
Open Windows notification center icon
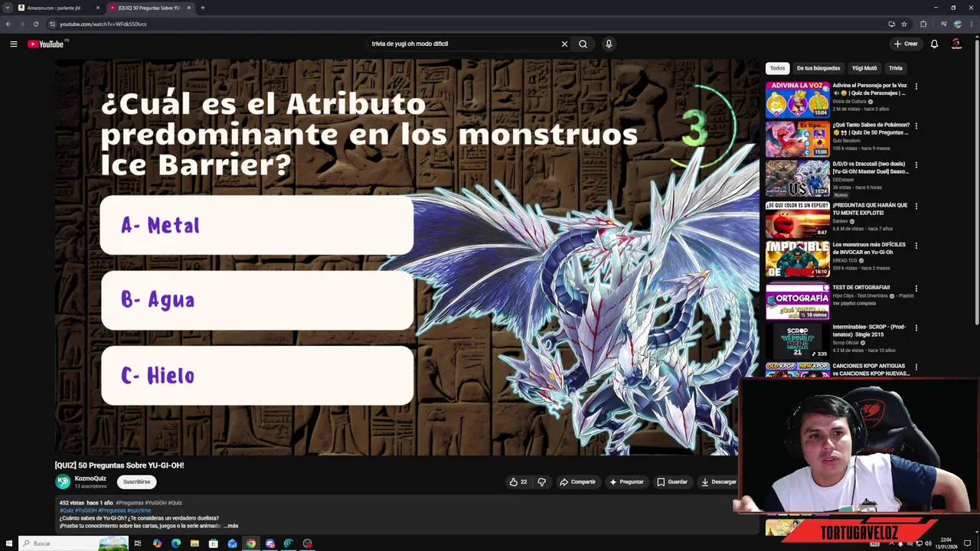tap(967, 543)
